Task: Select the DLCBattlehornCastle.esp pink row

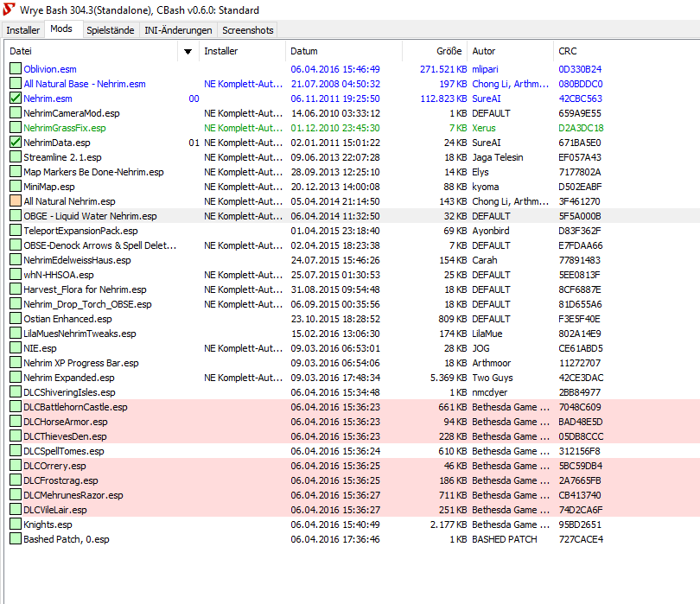Action: point(75,407)
